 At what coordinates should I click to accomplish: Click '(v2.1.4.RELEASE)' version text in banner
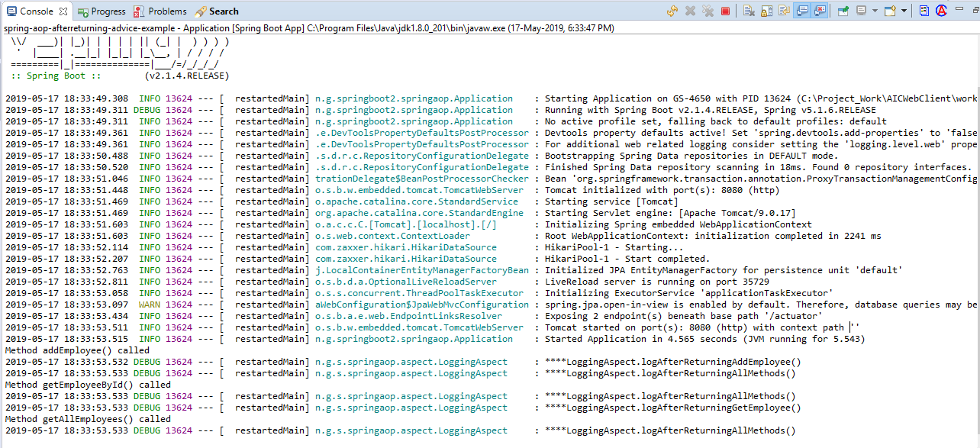click(x=186, y=76)
